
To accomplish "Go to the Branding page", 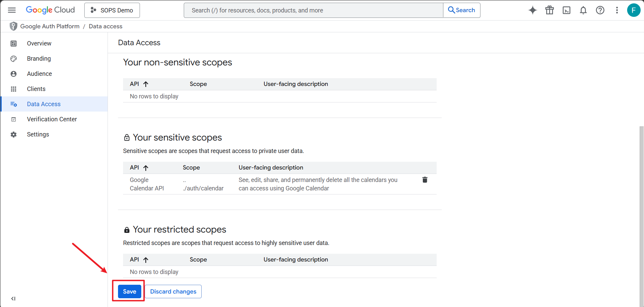I will [39, 59].
